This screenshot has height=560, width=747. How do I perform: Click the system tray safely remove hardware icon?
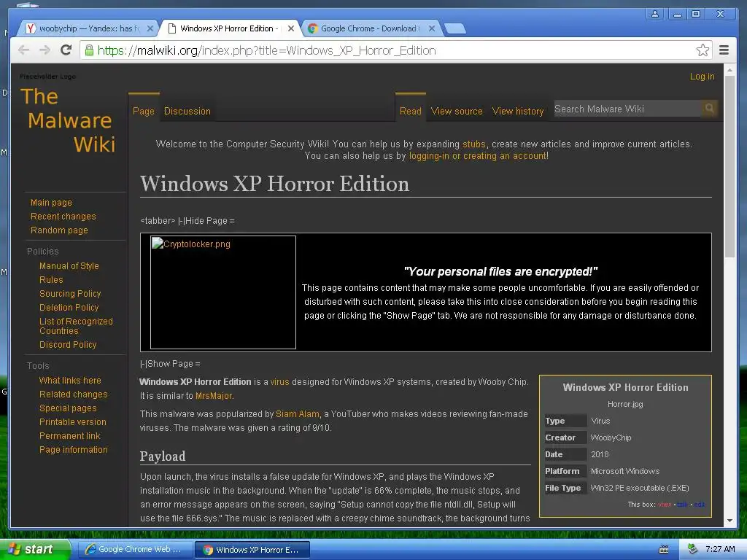click(x=692, y=549)
